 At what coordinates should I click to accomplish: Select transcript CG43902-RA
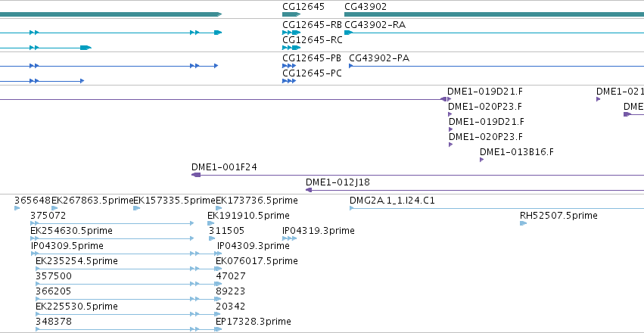click(375, 25)
